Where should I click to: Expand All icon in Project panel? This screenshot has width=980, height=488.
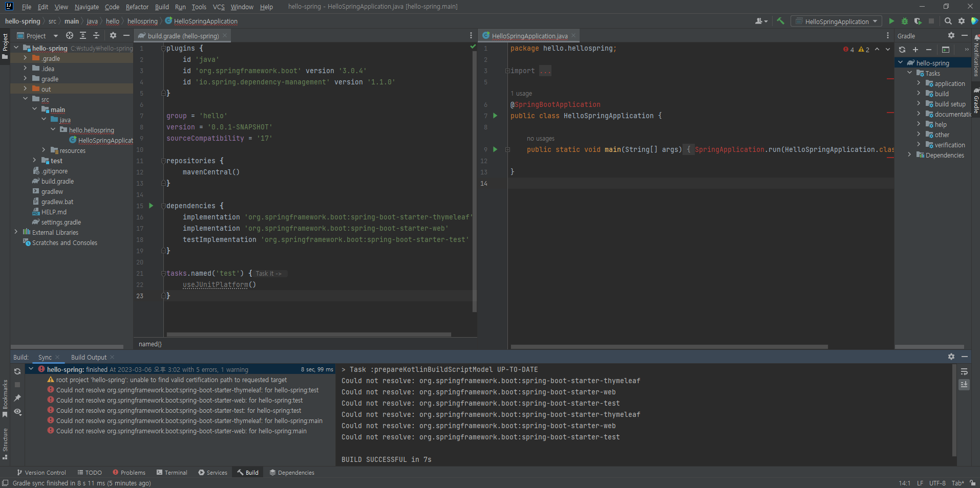click(83, 35)
